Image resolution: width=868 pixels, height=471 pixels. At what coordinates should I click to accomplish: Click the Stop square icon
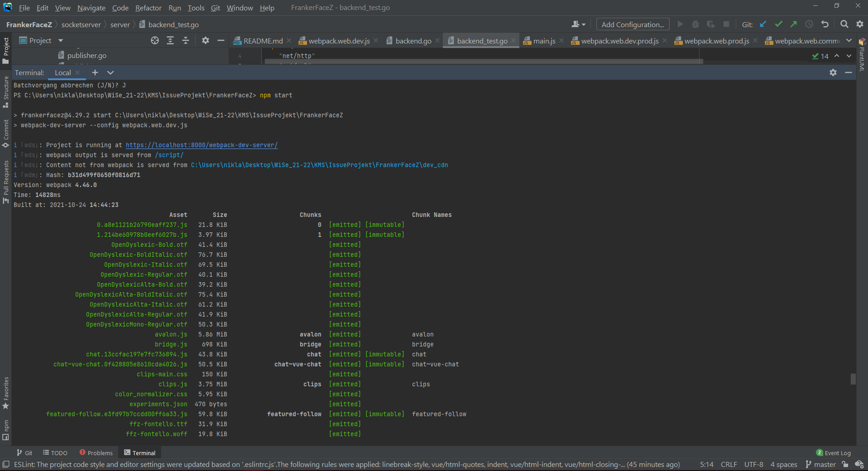pyautogui.click(x=726, y=24)
